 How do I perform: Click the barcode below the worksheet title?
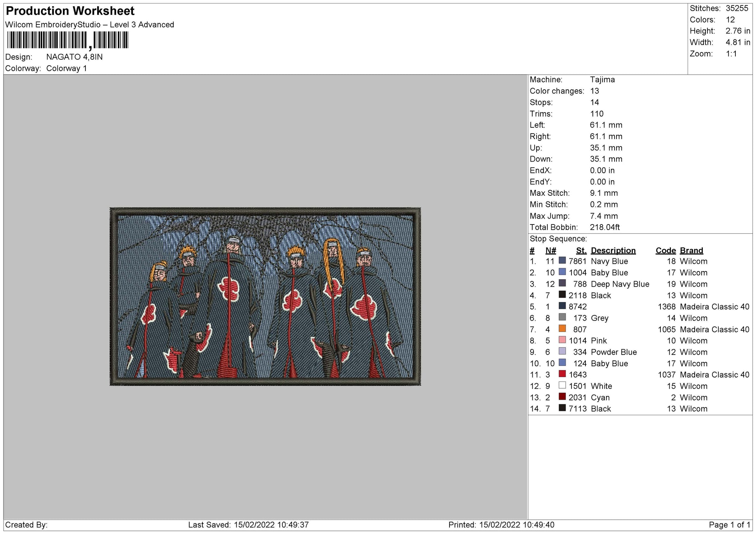coord(68,40)
